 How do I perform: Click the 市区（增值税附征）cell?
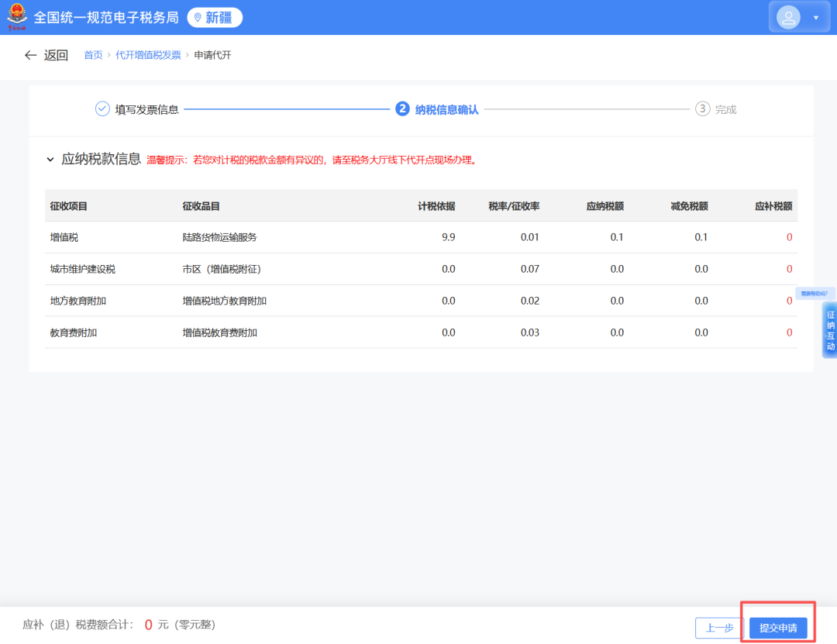(x=222, y=269)
